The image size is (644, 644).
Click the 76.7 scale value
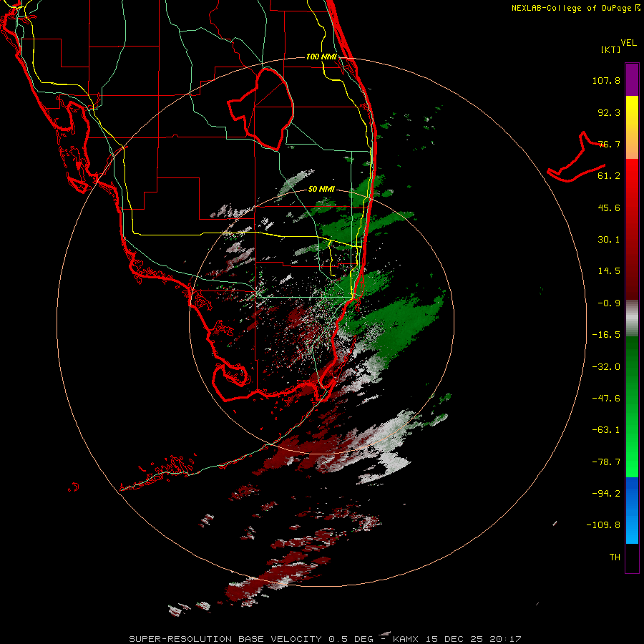pyautogui.click(x=609, y=144)
